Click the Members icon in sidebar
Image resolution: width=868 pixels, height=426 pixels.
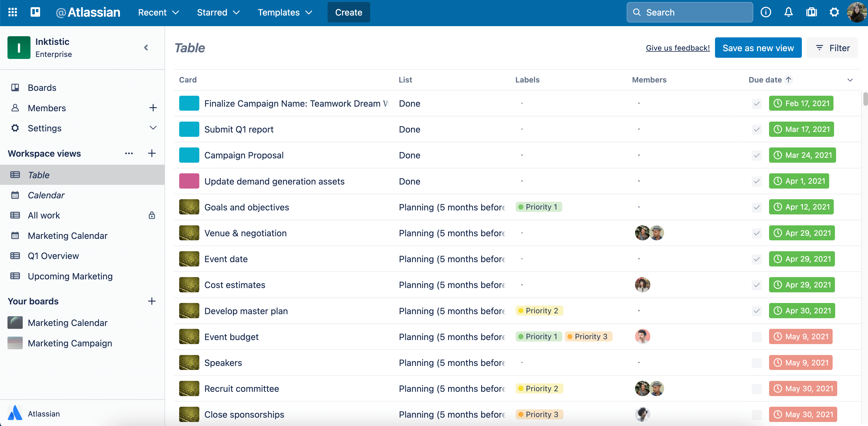(x=17, y=108)
